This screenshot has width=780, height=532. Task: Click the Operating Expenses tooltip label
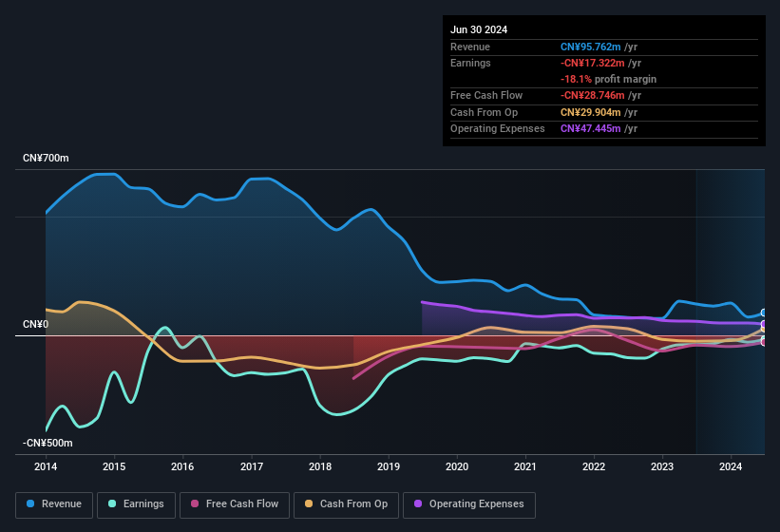pyautogui.click(x=498, y=129)
